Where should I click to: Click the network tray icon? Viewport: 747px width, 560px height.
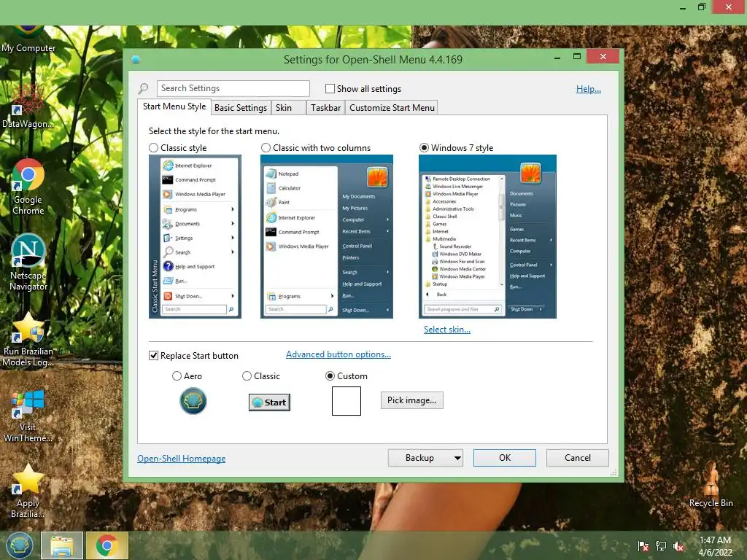point(661,546)
